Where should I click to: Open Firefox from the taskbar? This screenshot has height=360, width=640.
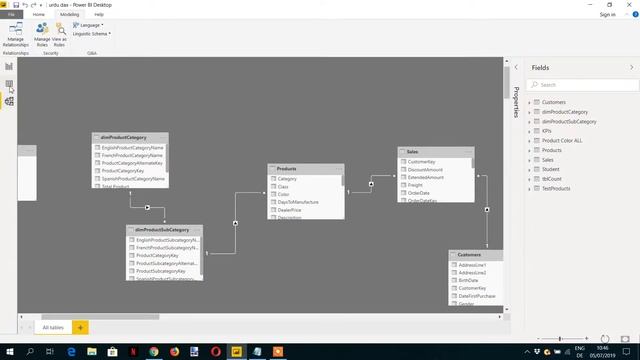[x=174, y=351]
